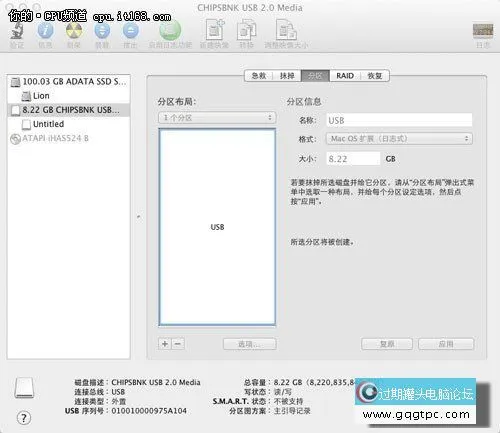The height and width of the screenshot is (433, 500).
Task: Select 8.22 GB CHIPSBNK USB disk
Action: 68,110
